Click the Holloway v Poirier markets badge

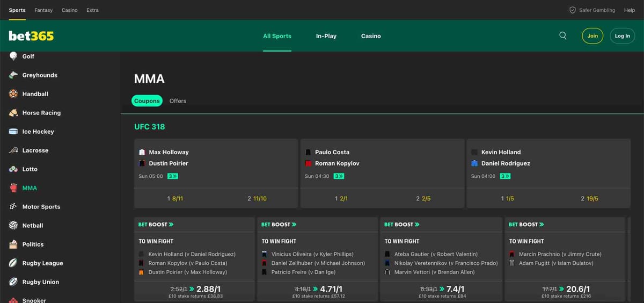[173, 176]
